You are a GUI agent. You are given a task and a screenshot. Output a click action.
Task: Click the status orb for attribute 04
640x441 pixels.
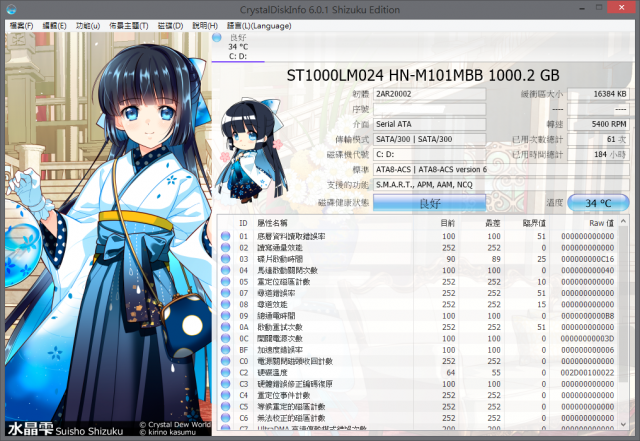225,270
